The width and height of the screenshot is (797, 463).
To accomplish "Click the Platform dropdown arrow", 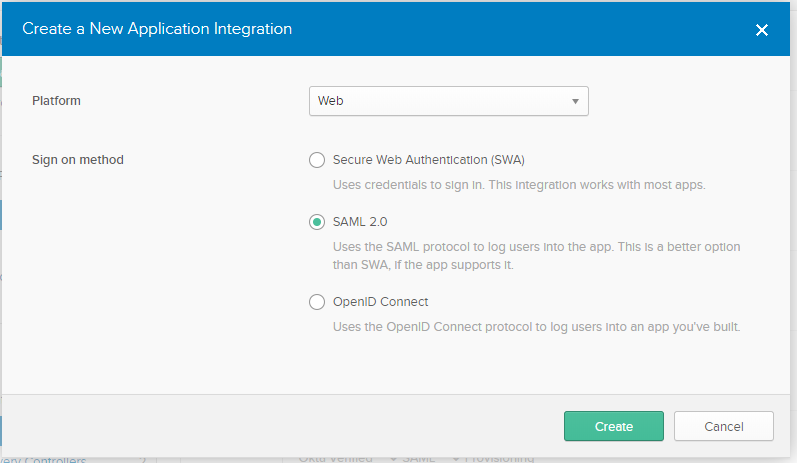I will [x=575, y=101].
